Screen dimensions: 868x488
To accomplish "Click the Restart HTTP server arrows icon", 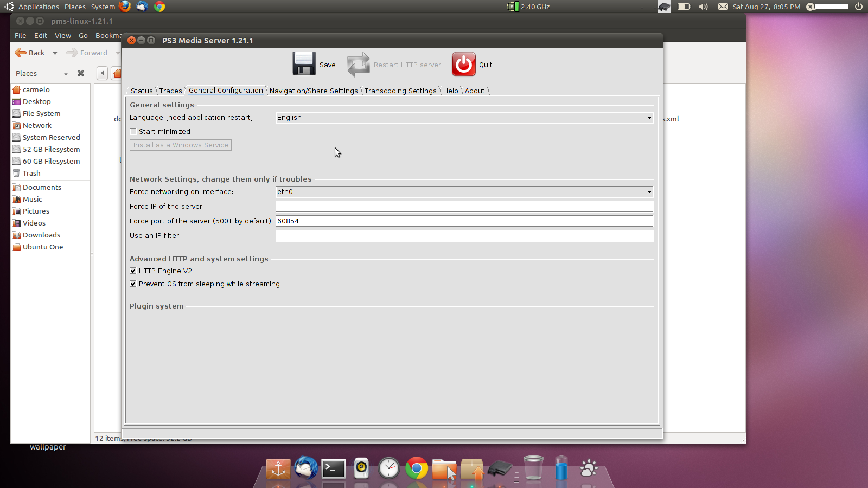I will (x=358, y=65).
